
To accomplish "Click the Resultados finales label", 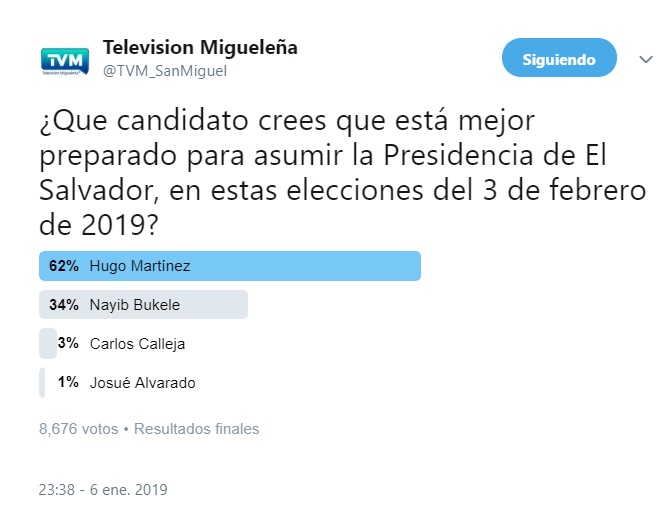I will [x=197, y=429].
